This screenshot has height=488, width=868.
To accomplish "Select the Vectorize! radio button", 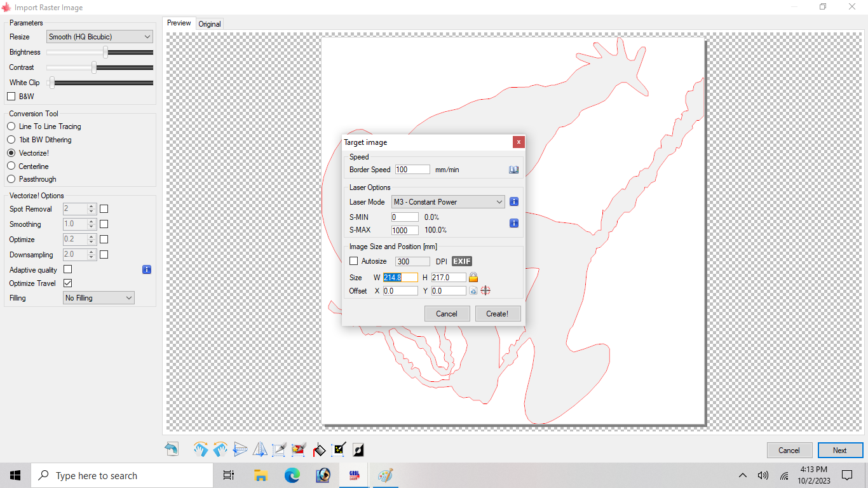I will click(11, 153).
